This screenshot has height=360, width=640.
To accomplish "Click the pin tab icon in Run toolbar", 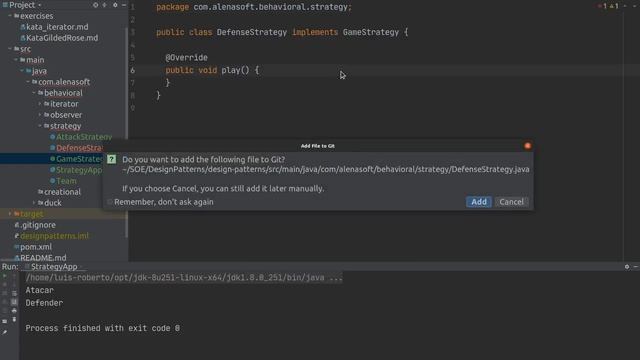I will click(x=4, y=332).
